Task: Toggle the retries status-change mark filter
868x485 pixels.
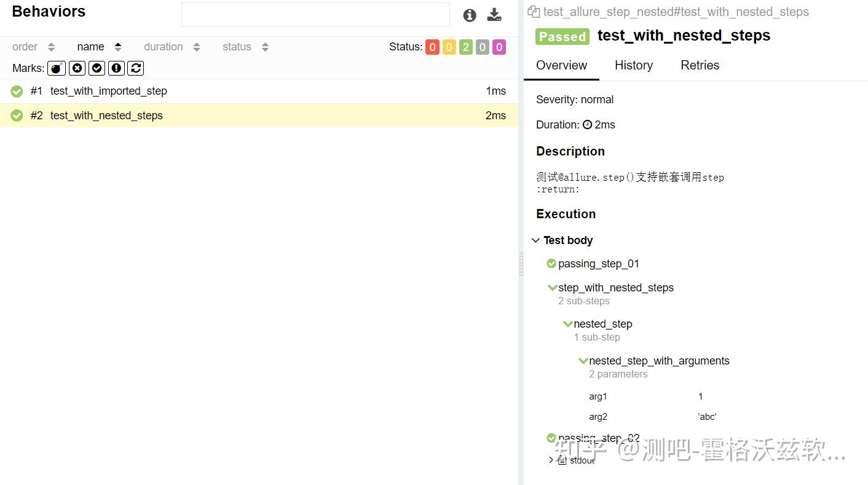Action: [x=136, y=68]
